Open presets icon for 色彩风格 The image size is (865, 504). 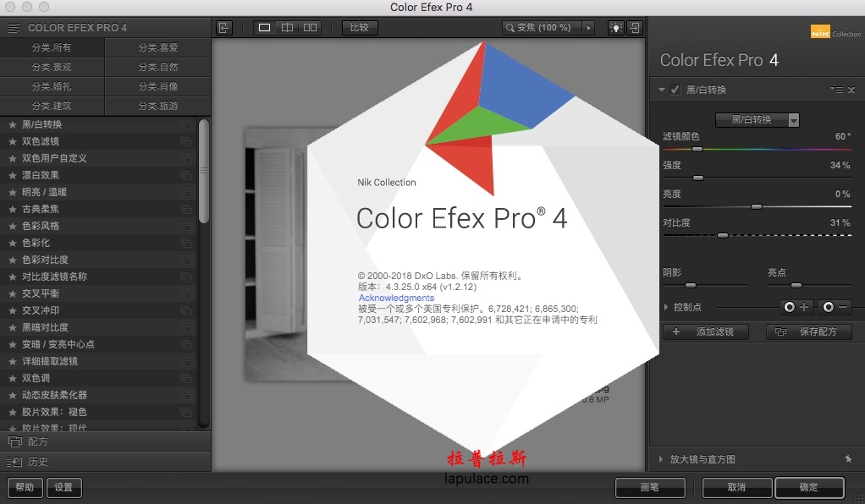(x=186, y=226)
